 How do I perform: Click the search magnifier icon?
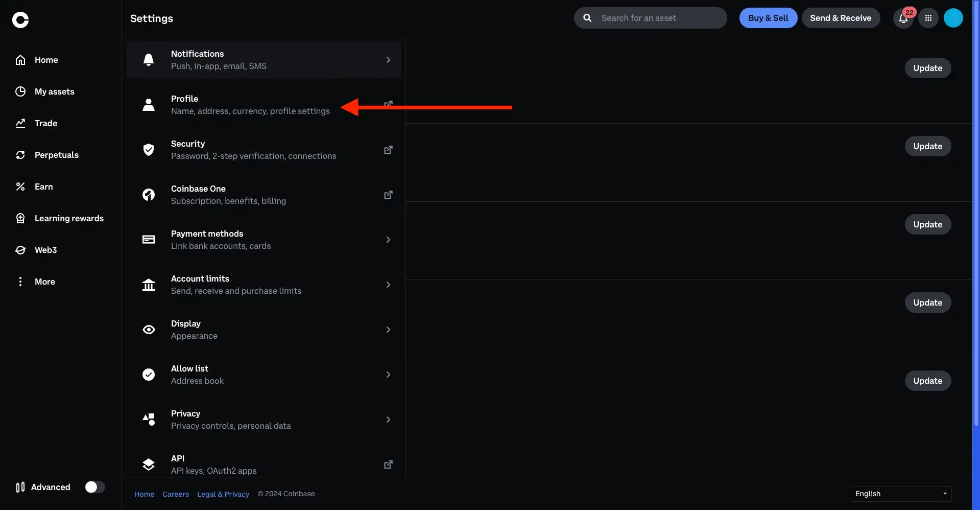click(x=587, y=18)
